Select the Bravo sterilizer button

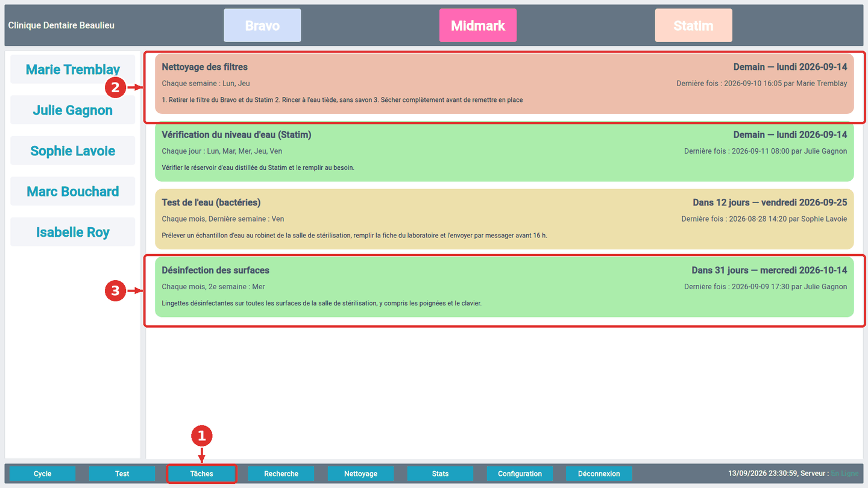click(262, 25)
